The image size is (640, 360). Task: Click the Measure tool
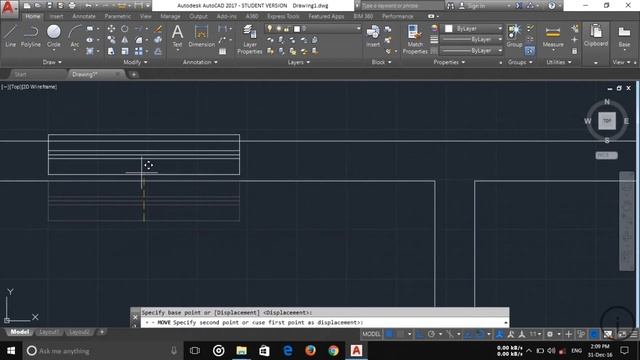click(x=553, y=36)
